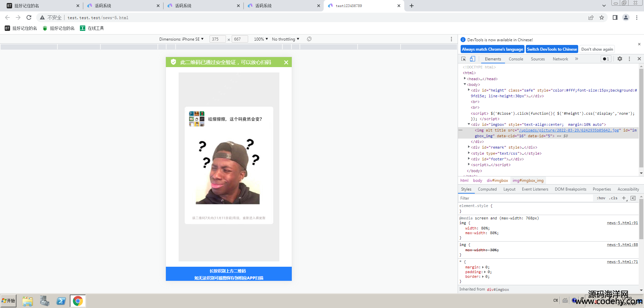
Task: Click the styles Filter input field
Action: tap(525, 198)
